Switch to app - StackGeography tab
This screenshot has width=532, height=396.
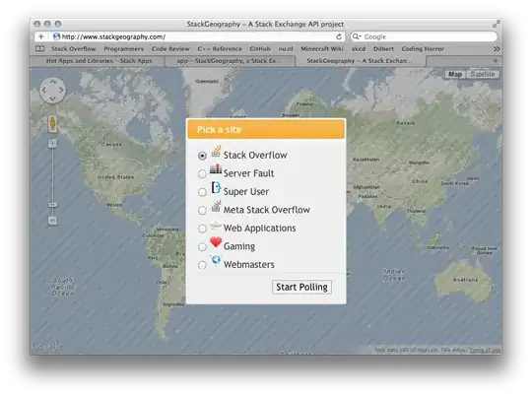click(230, 61)
